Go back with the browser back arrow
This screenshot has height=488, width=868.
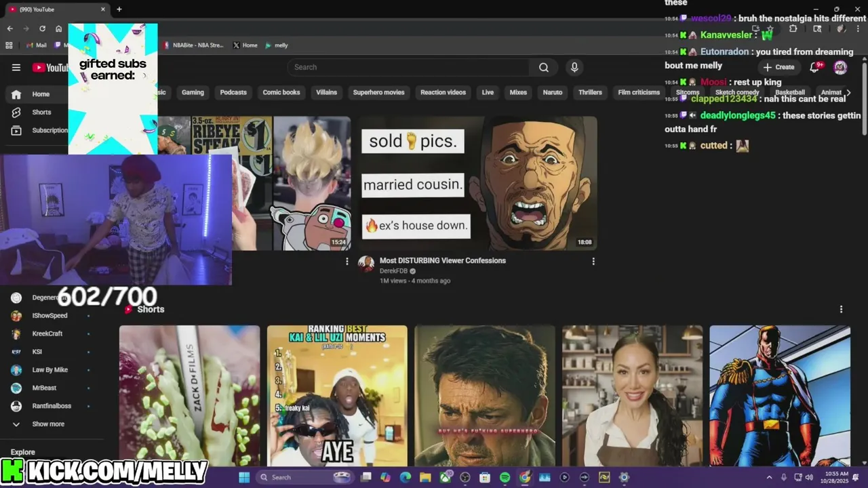tap(9, 28)
